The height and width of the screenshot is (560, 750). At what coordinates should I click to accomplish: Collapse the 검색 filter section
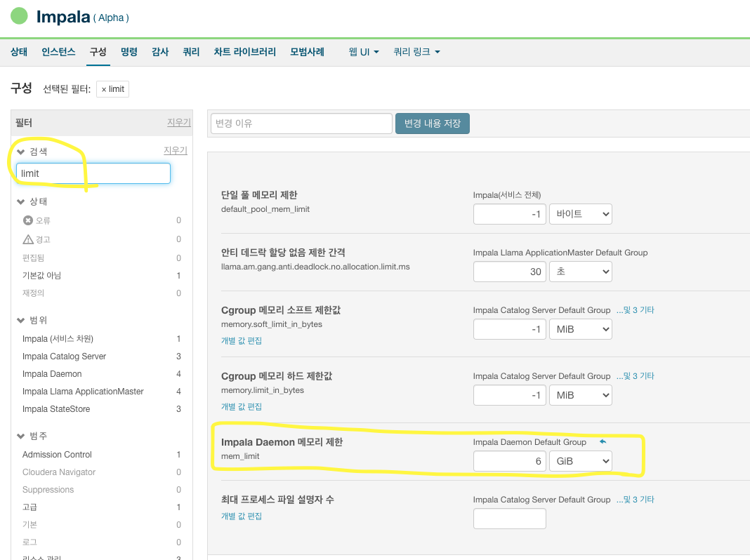click(x=20, y=152)
